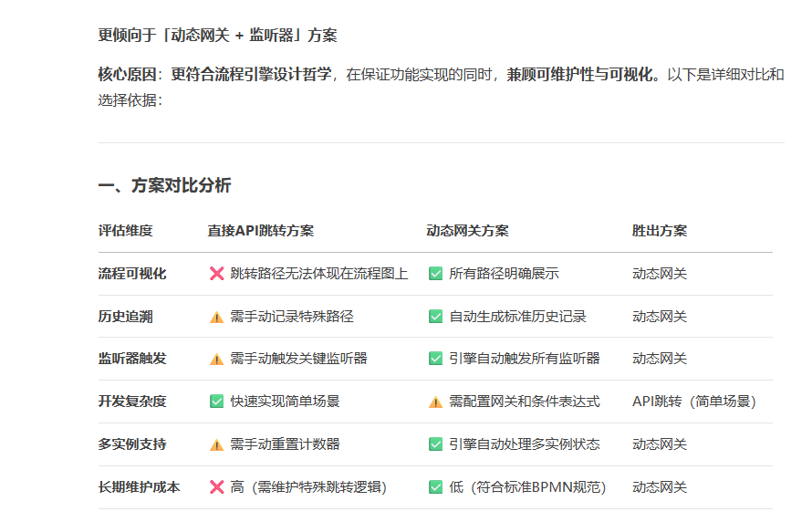The image size is (812, 522).
Task: Click the 开发复杂度 row label
Action: coord(132,402)
